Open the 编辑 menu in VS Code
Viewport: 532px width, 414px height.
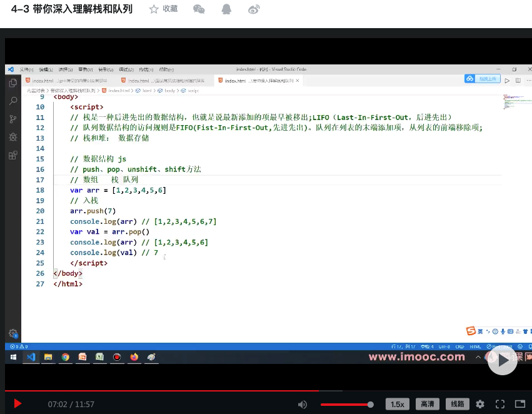click(x=46, y=69)
